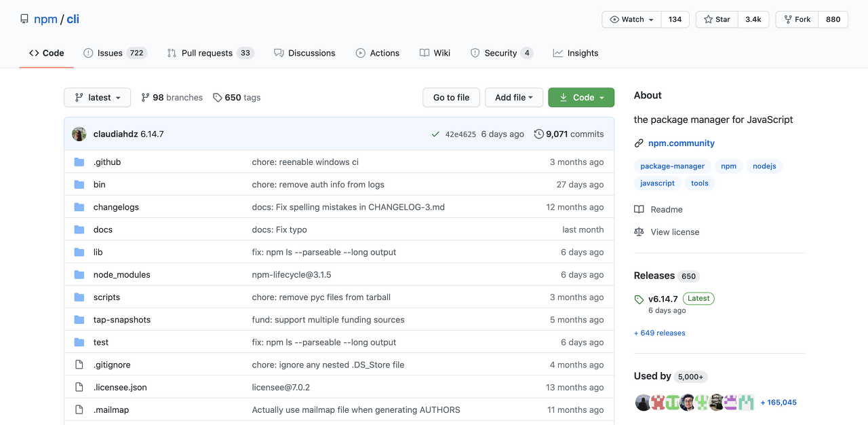Screen dimensions: 868x425
Task: View the 880 forks count
Action: click(x=833, y=20)
